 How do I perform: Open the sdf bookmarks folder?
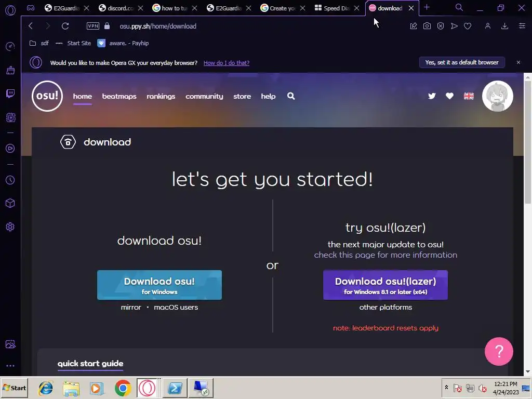click(39, 43)
